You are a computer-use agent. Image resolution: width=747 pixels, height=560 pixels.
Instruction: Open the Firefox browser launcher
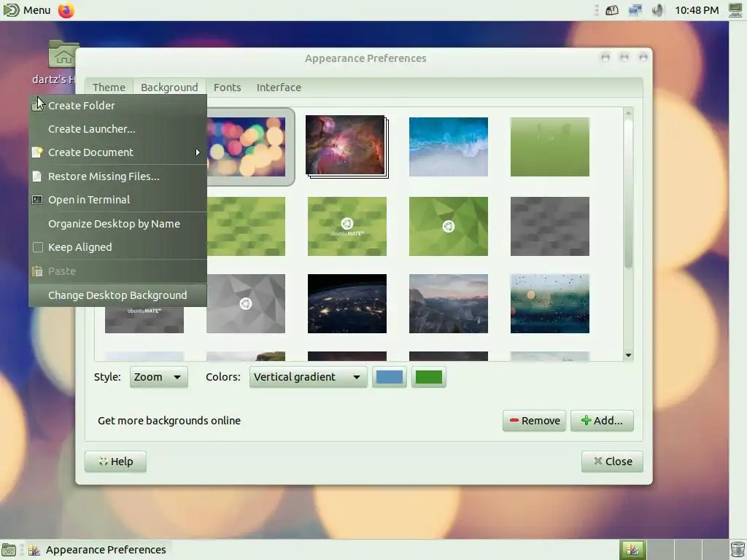(x=66, y=10)
